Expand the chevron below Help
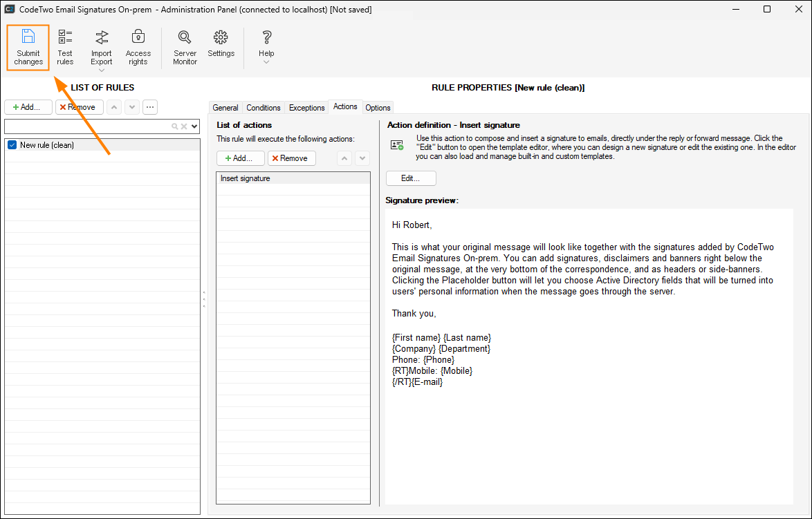 pyautogui.click(x=266, y=63)
